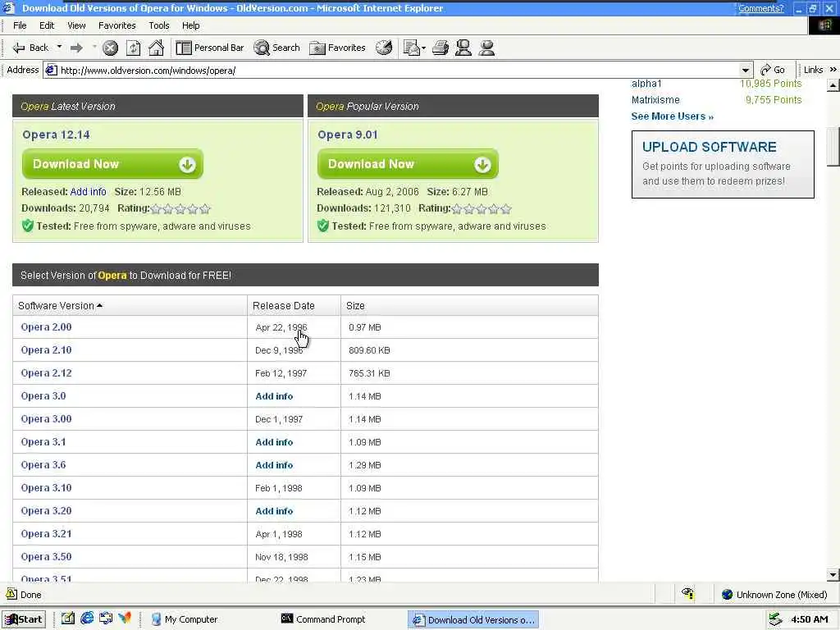Open the Opera 3.50 version link
The width and height of the screenshot is (840, 630).
(x=46, y=557)
